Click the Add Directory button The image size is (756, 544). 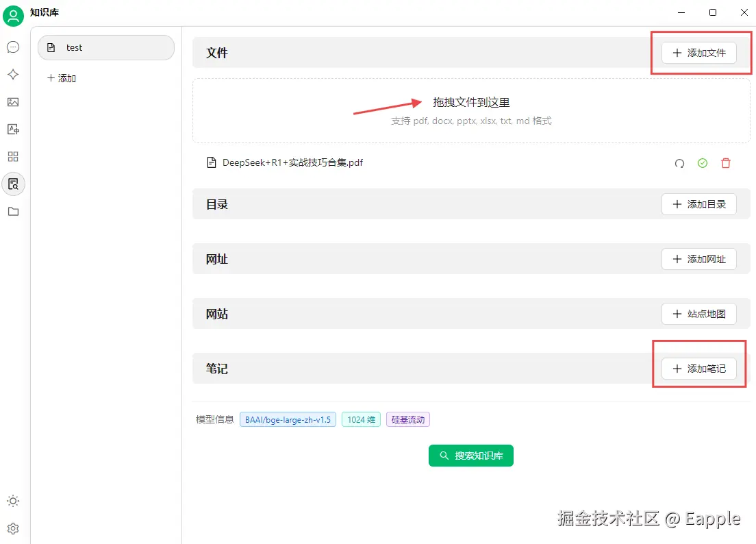(x=698, y=204)
